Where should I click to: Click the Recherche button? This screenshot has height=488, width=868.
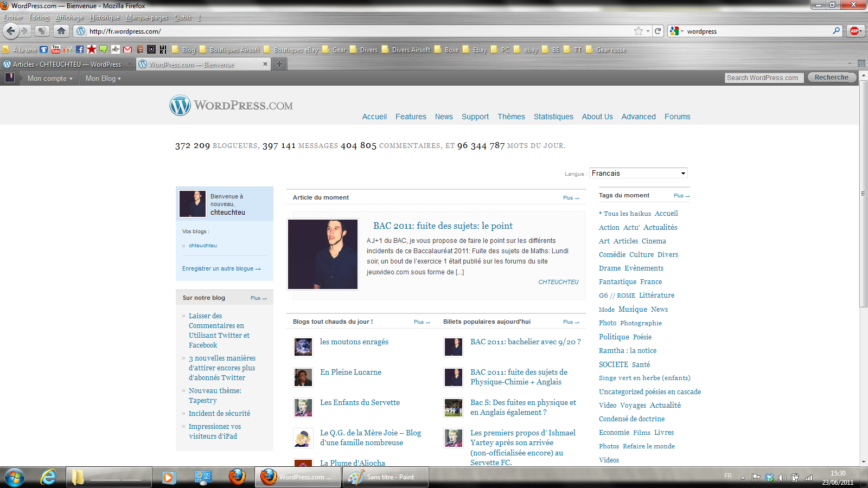[x=831, y=78]
